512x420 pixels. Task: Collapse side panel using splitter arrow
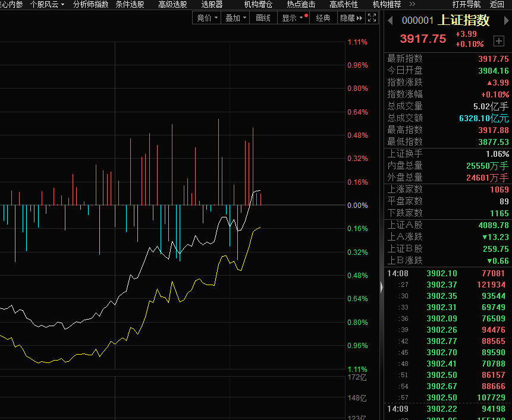(382, 287)
